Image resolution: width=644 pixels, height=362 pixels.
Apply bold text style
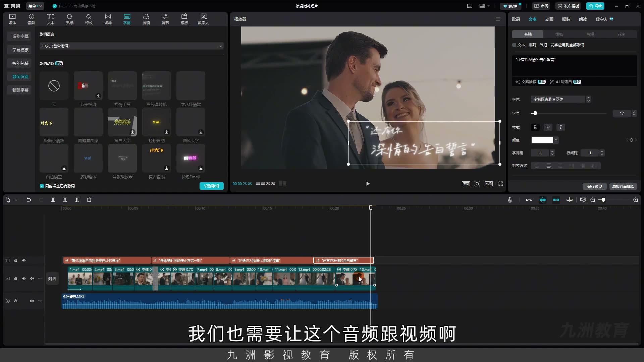pyautogui.click(x=535, y=127)
